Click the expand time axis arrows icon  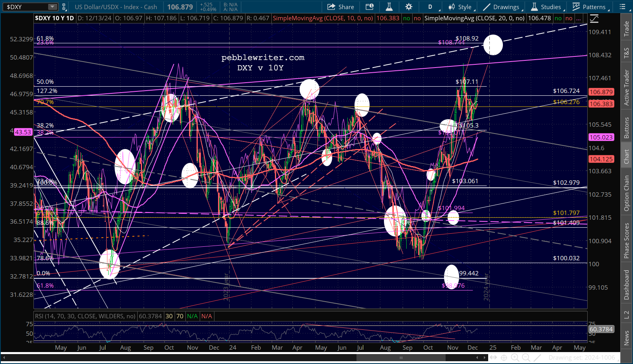[493, 357]
